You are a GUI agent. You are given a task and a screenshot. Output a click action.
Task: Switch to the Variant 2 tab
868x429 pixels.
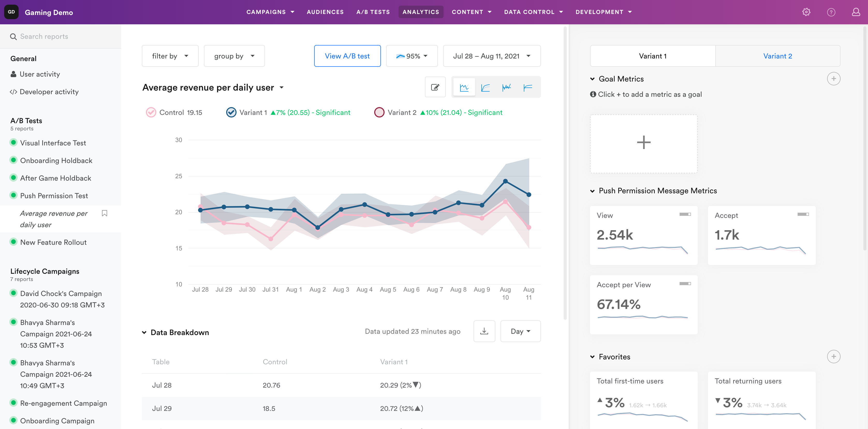(x=778, y=56)
